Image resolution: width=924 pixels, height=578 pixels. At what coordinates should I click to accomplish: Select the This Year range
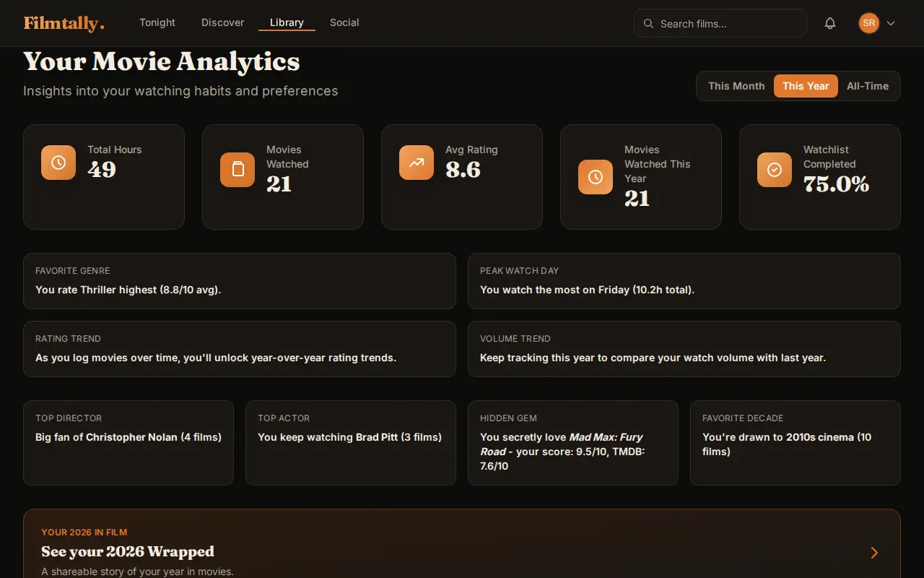pyautogui.click(x=806, y=86)
